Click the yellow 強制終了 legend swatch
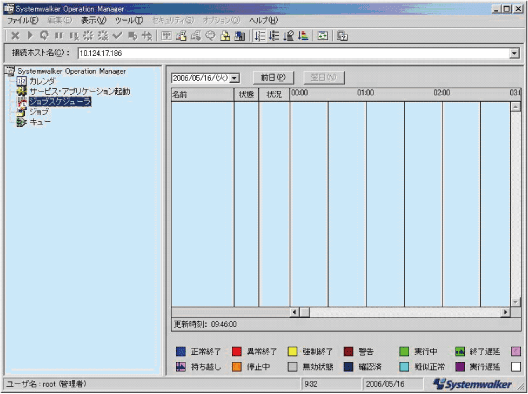528x394 pixels. point(293,352)
